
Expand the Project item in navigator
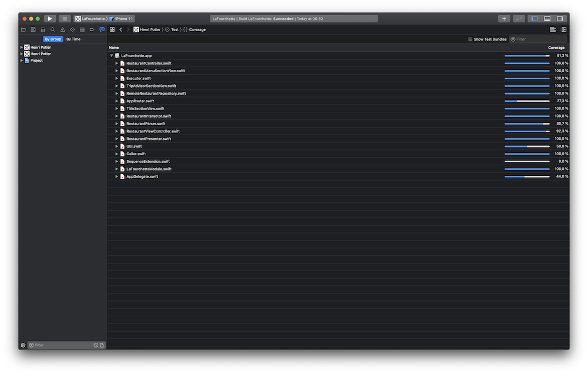click(21, 61)
